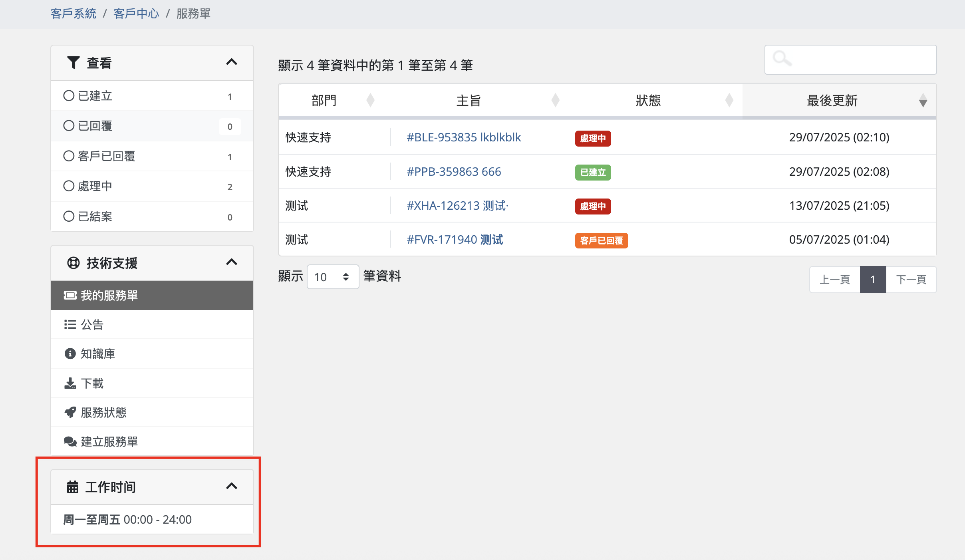The width and height of the screenshot is (965, 560).
Task: Go to 客戶中心 in the breadcrumb
Action: tap(136, 14)
